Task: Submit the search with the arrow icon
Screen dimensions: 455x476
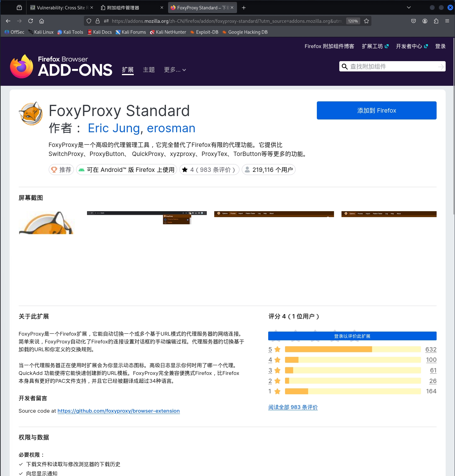Action: [x=441, y=66]
